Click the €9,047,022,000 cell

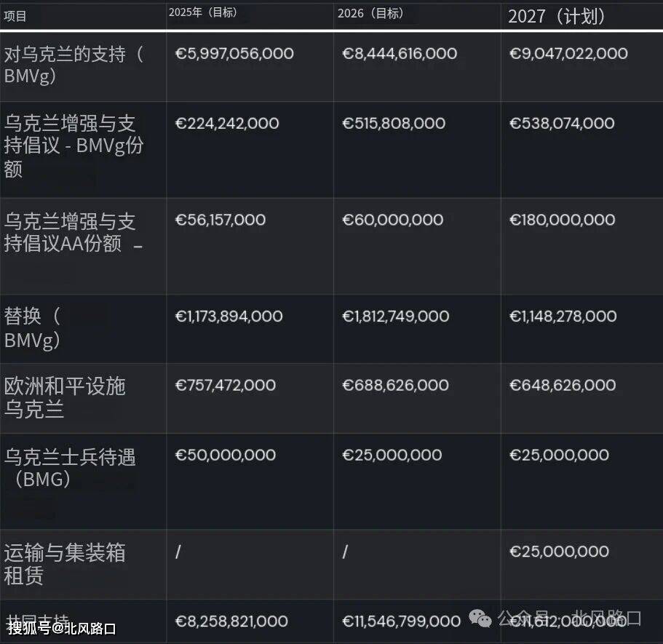click(568, 53)
